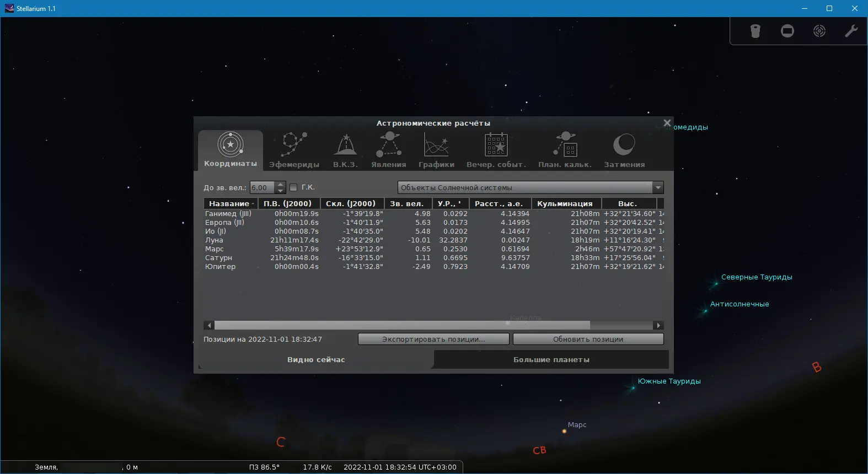Click the Южные Тауриды radiant label
The height and width of the screenshot is (474, 868).
(x=669, y=381)
